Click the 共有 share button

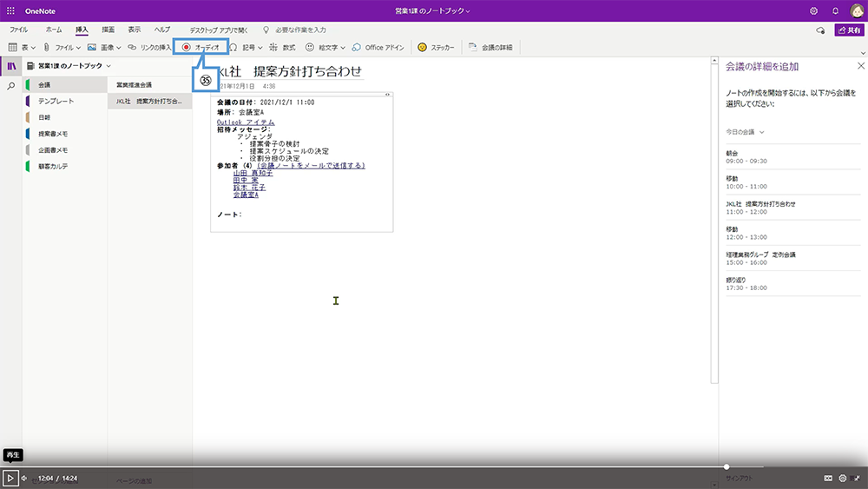(x=848, y=30)
